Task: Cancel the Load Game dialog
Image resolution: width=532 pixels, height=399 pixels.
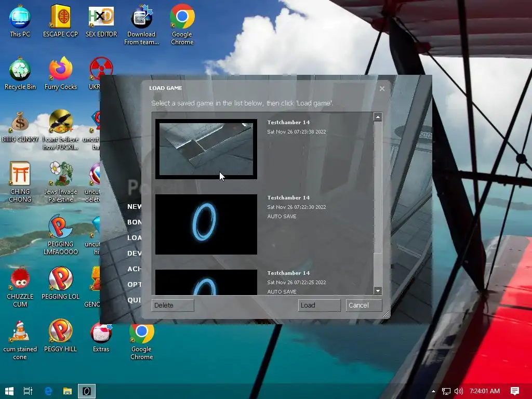Action: click(364, 305)
